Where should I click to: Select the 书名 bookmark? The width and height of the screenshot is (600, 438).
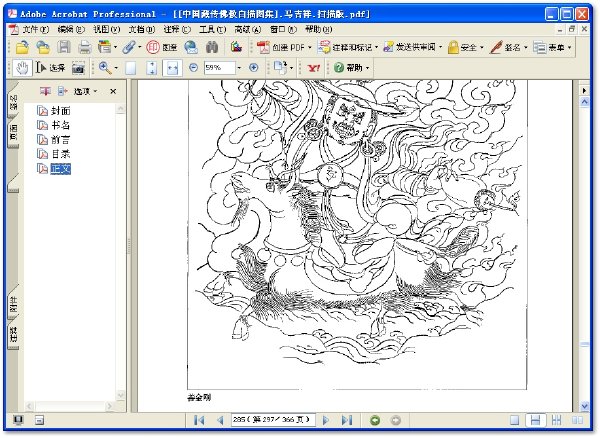tap(60, 125)
